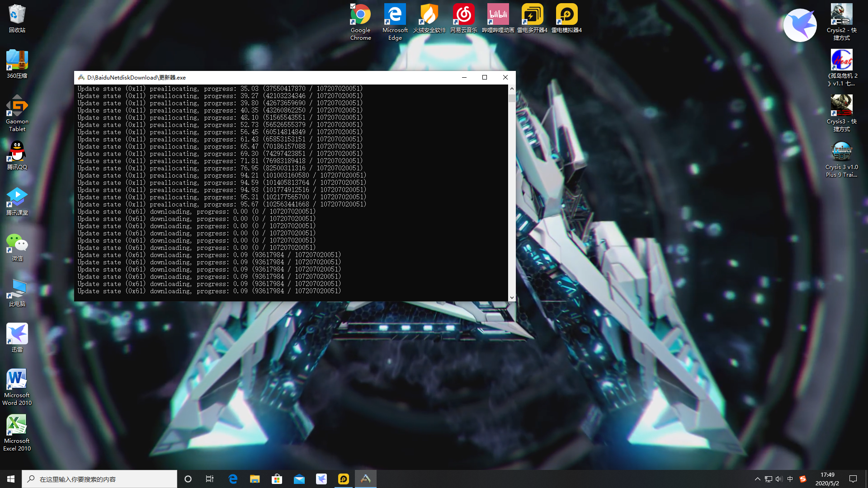The image size is (868, 488).
Task: Launch 迅雷 from the desktop
Action: [x=17, y=338]
